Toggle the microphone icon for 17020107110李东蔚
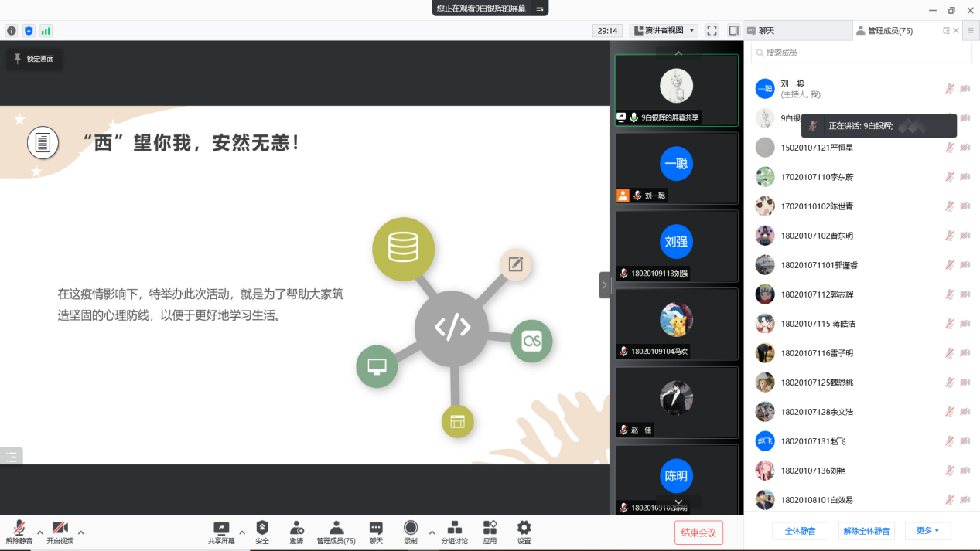This screenshot has height=551, width=980. 949,177
